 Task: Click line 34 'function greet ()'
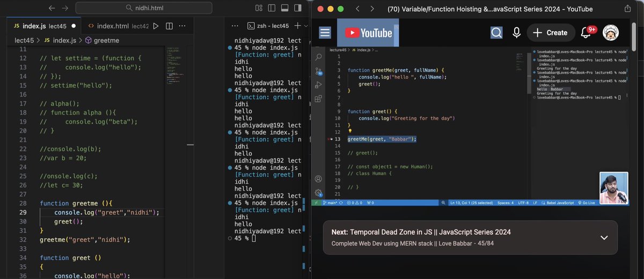point(70,258)
